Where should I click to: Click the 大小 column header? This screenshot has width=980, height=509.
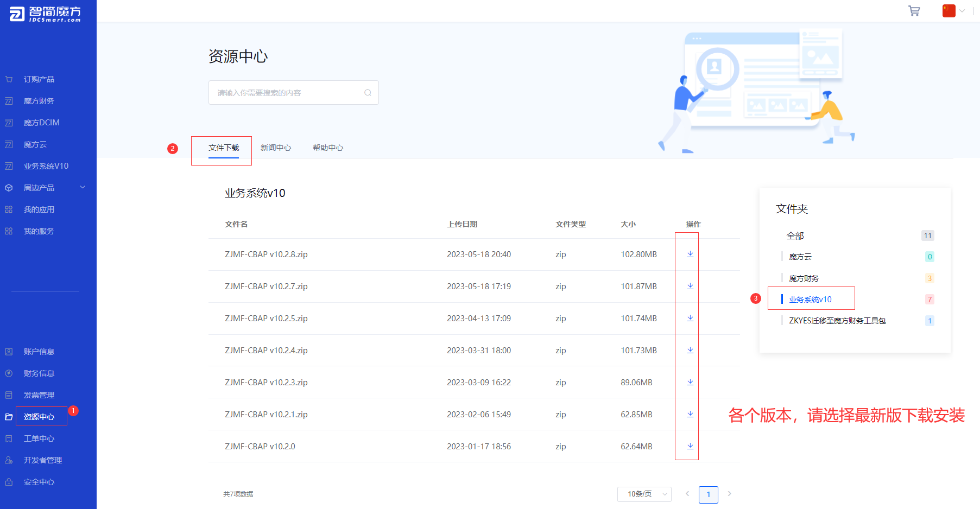[628, 224]
